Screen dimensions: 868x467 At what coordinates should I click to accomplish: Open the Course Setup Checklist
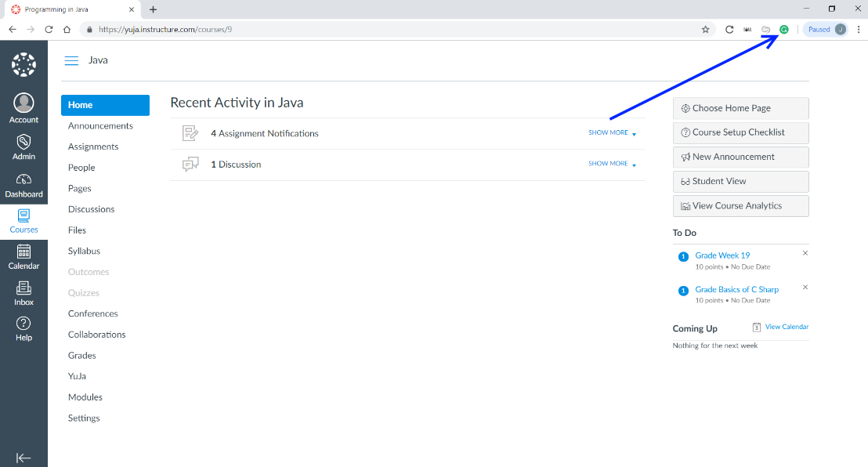(x=740, y=133)
